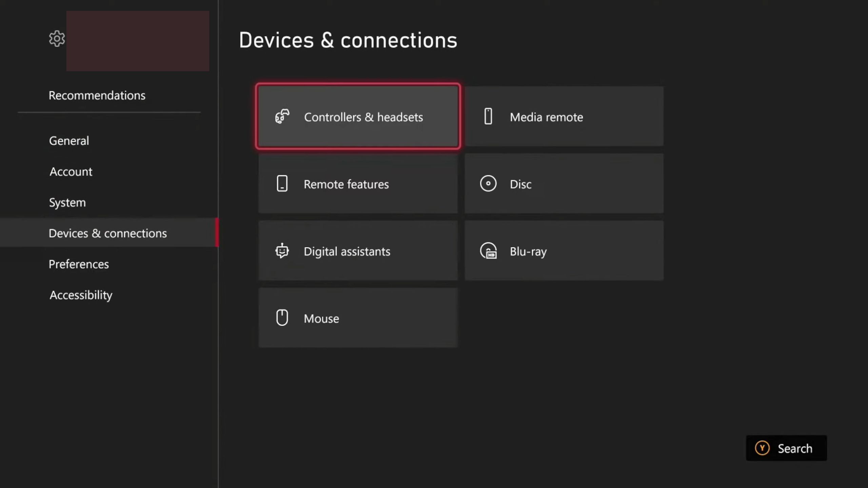868x488 pixels.
Task: Select the controller icon on Controllers & headsets
Action: coord(282,117)
